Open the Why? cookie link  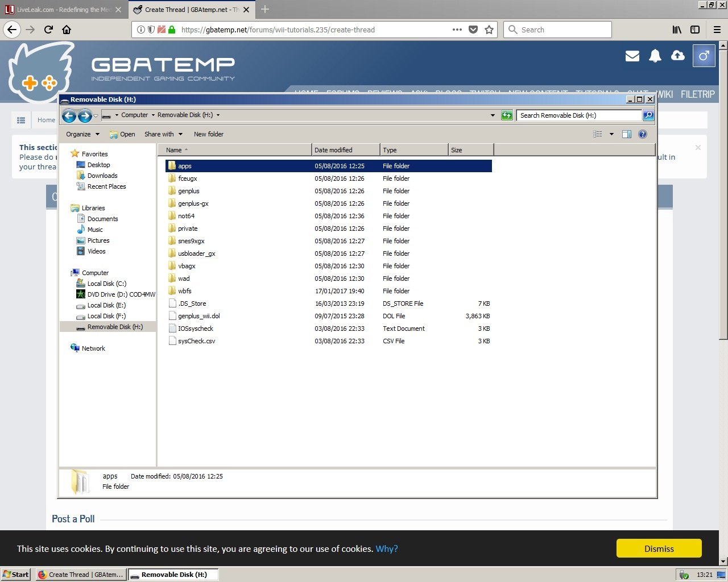[x=387, y=548]
